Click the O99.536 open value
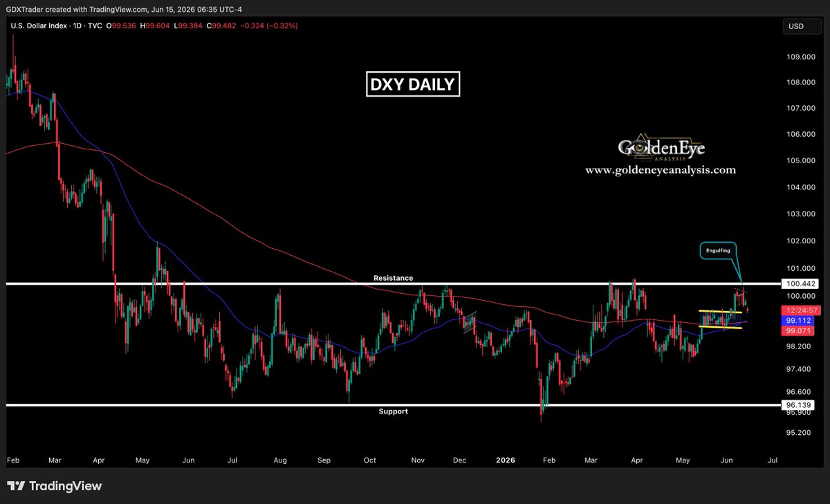This screenshot has width=830, height=504. coord(120,25)
